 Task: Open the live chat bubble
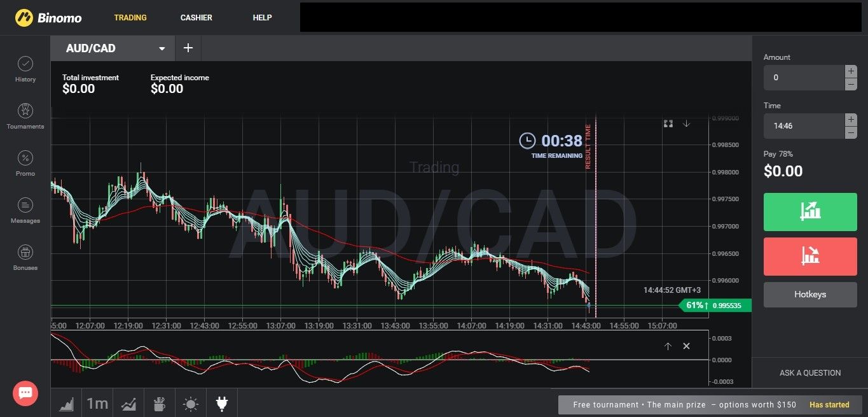(x=25, y=393)
